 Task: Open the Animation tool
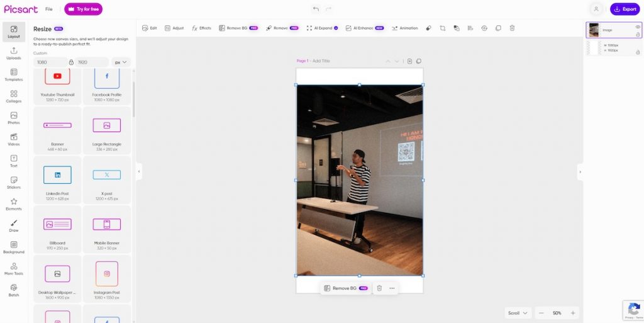click(404, 28)
